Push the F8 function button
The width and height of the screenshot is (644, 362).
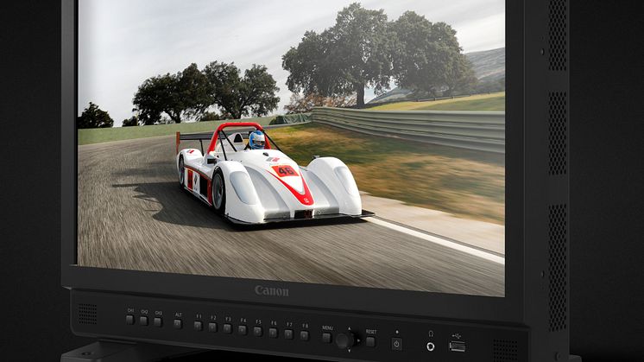pos(304,334)
